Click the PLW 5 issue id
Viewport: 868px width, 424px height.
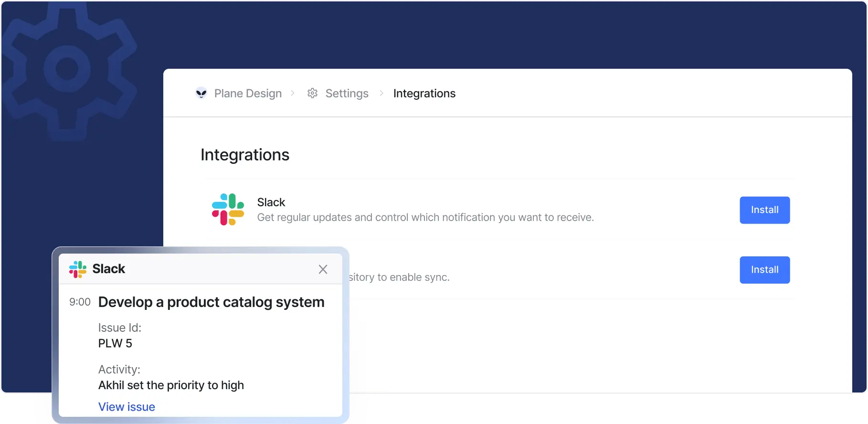click(x=115, y=343)
